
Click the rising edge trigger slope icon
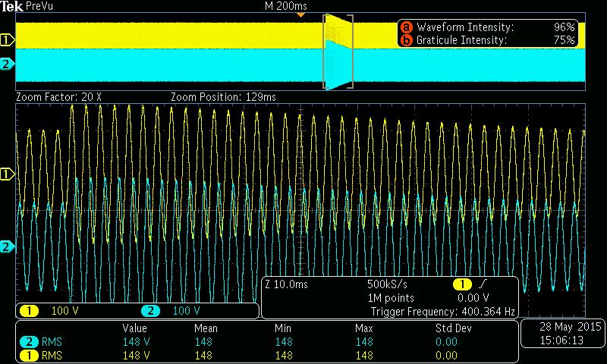pos(482,284)
